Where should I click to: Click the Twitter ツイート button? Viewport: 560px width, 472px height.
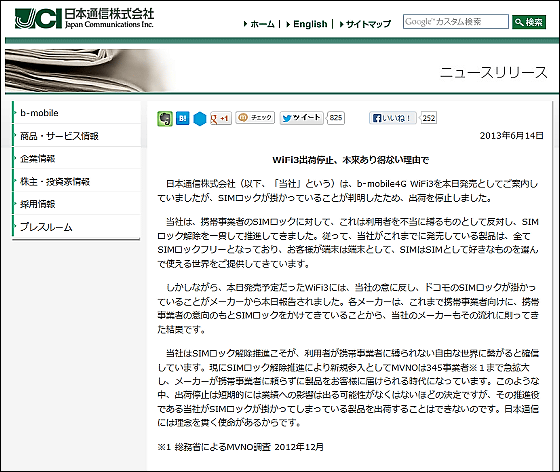point(301,118)
